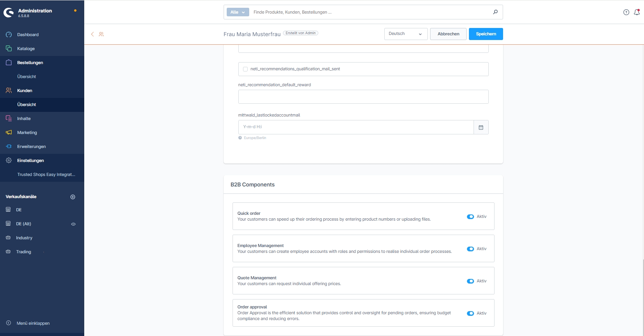This screenshot has height=336, width=644.
Task: Click the Kunden people icon
Action: pyautogui.click(x=9, y=91)
